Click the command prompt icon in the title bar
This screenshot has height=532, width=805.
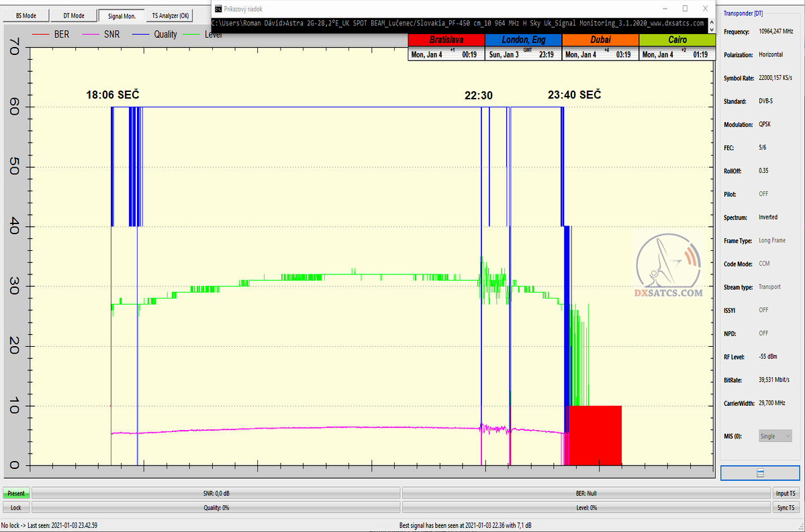point(218,9)
